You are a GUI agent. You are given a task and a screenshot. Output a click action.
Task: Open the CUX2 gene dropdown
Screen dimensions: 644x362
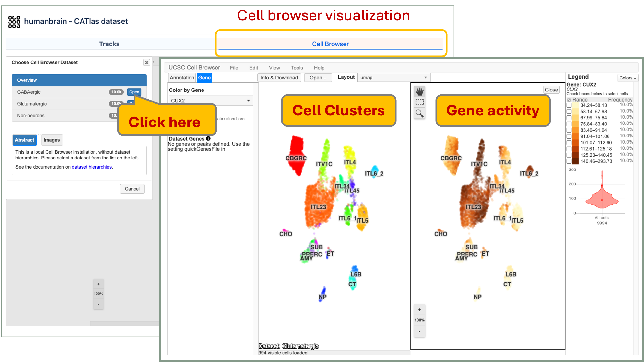[211, 100]
